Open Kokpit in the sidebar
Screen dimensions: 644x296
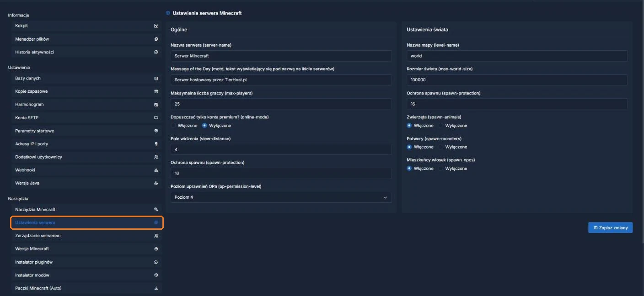pyautogui.click(x=87, y=26)
